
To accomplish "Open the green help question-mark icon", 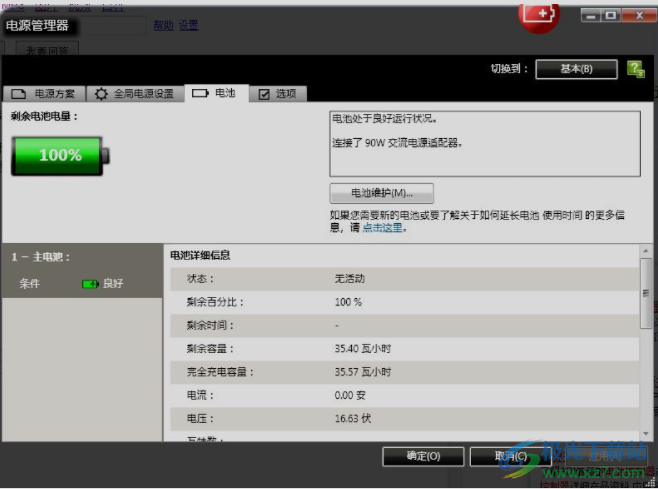I will click(x=635, y=69).
